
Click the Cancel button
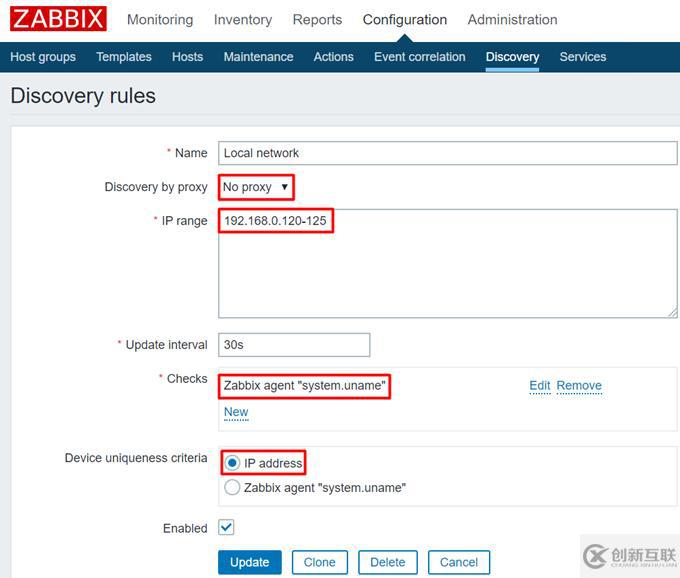pyautogui.click(x=459, y=562)
